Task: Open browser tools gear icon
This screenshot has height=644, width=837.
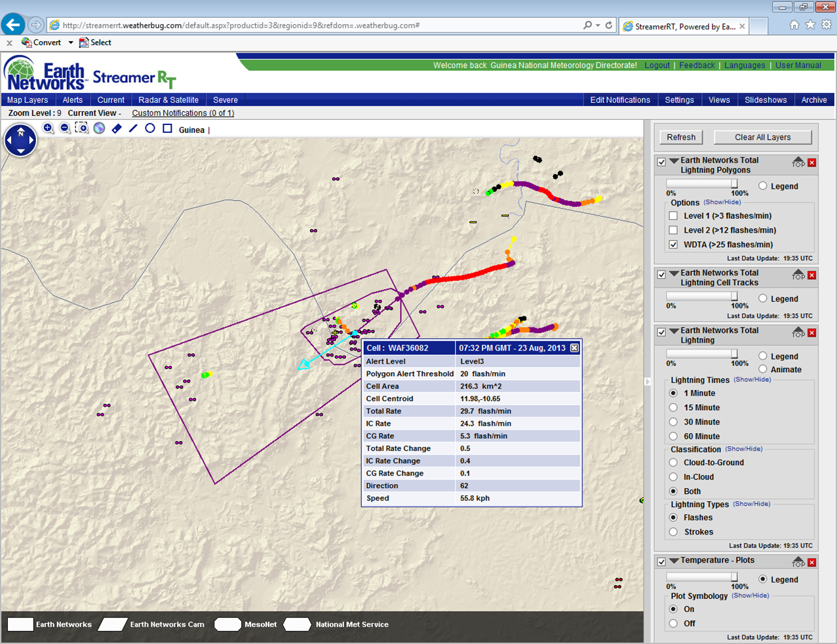Action: point(827,25)
